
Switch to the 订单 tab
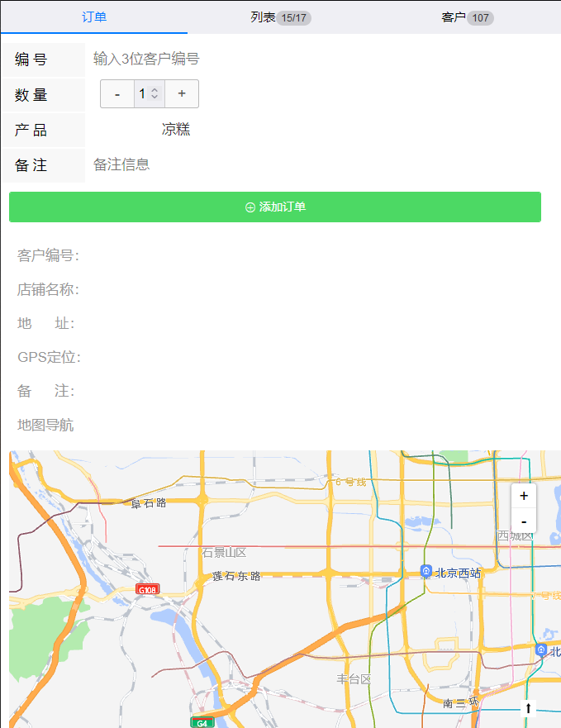(x=94, y=17)
